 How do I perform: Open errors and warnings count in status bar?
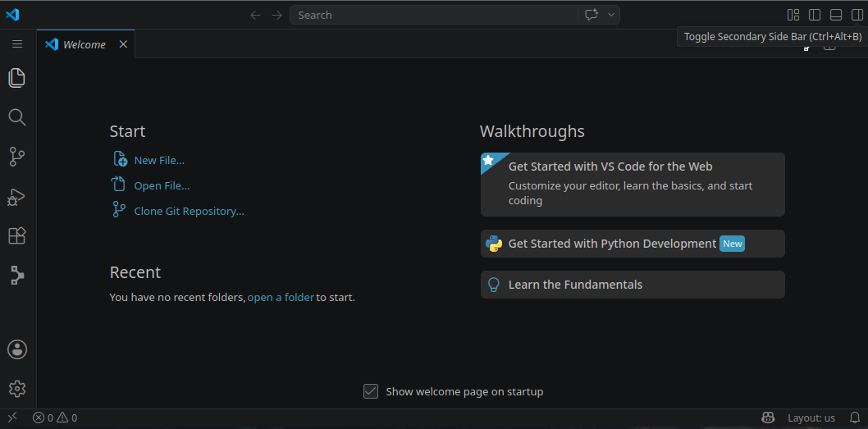[x=55, y=418]
